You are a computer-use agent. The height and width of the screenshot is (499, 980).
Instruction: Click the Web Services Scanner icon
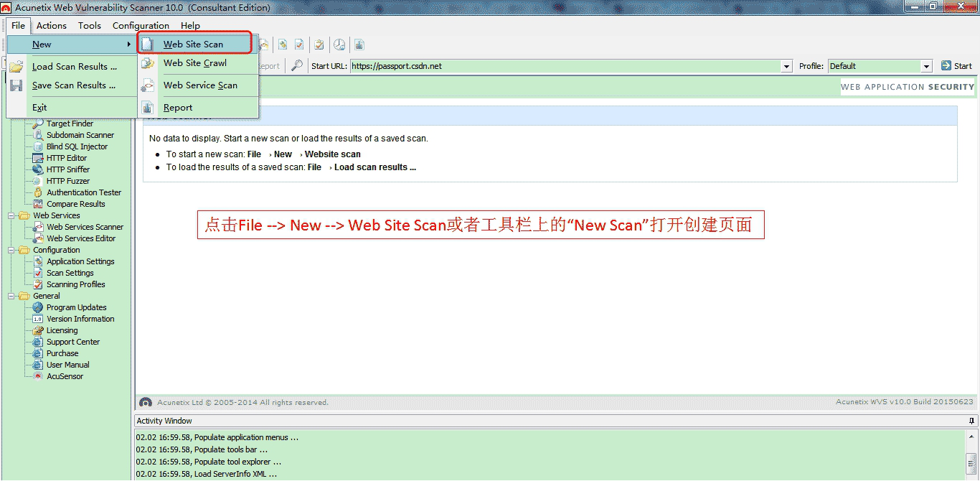[37, 227]
